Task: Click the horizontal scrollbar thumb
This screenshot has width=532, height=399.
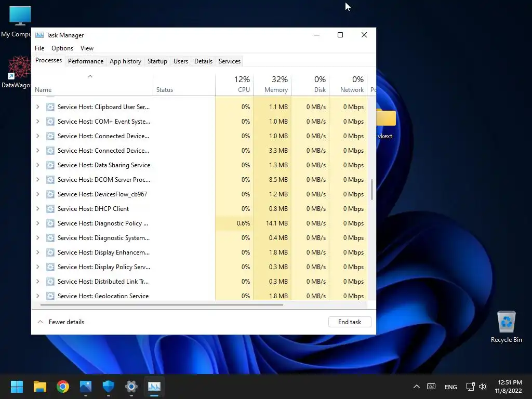Action: coord(162,305)
